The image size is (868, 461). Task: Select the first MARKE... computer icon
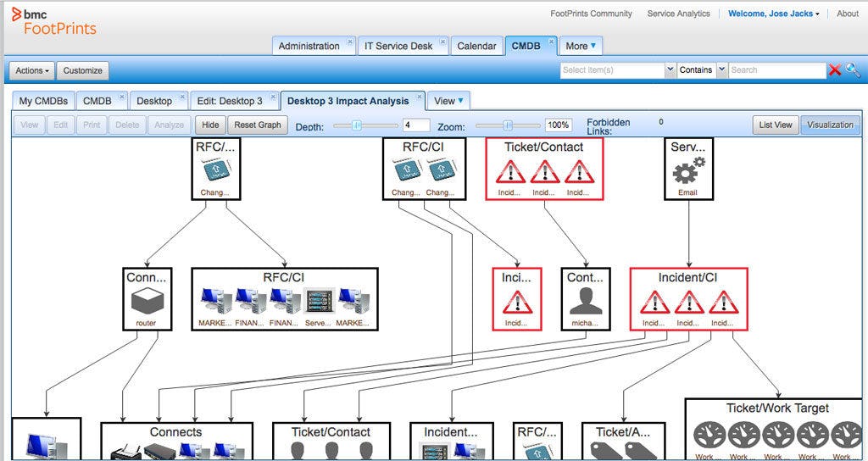pyautogui.click(x=216, y=302)
